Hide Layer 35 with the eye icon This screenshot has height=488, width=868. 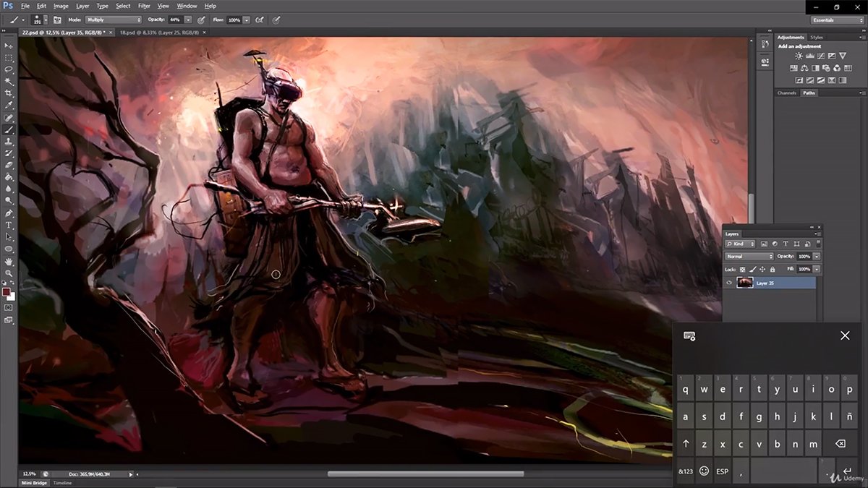tap(729, 283)
